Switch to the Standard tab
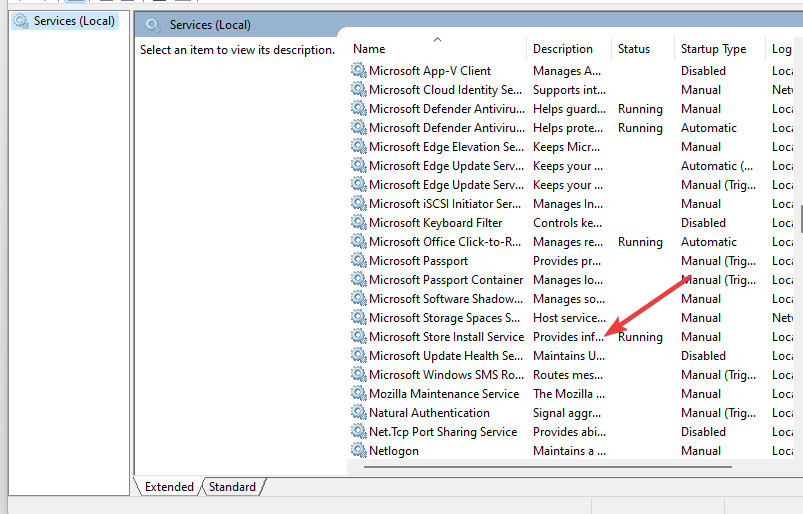The width and height of the screenshot is (803, 514). pos(233,486)
